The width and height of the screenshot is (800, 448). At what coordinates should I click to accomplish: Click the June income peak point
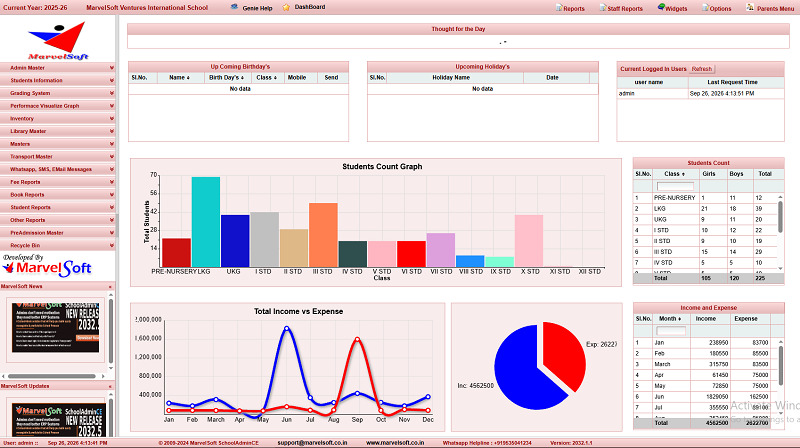click(x=287, y=329)
